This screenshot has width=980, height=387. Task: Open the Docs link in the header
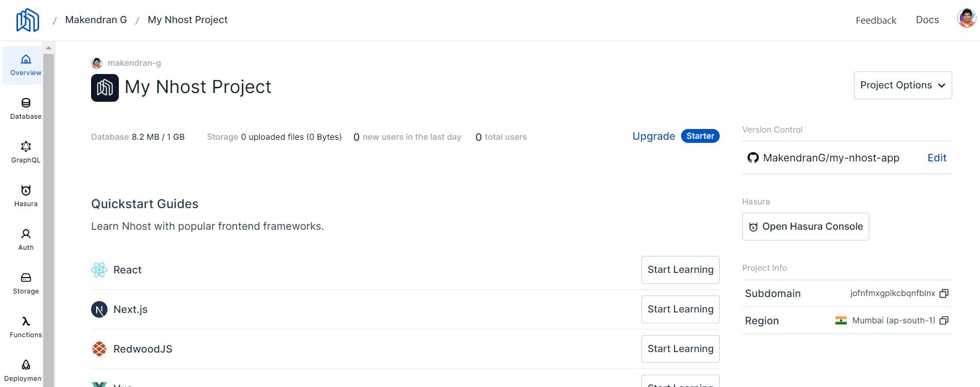pyautogui.click(x=928, y=20)
